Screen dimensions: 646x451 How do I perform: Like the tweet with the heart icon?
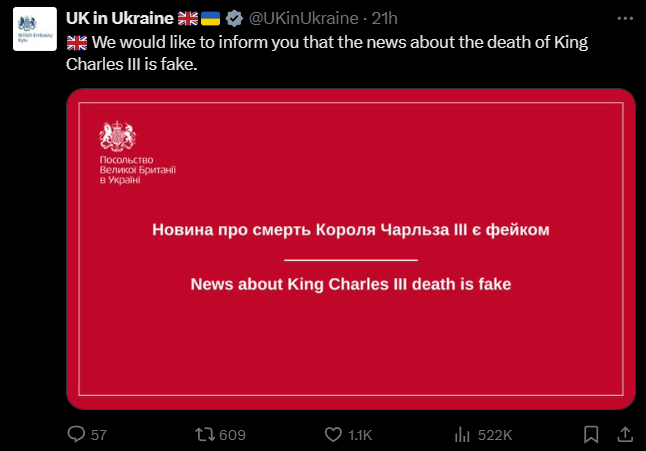[333, 434]
